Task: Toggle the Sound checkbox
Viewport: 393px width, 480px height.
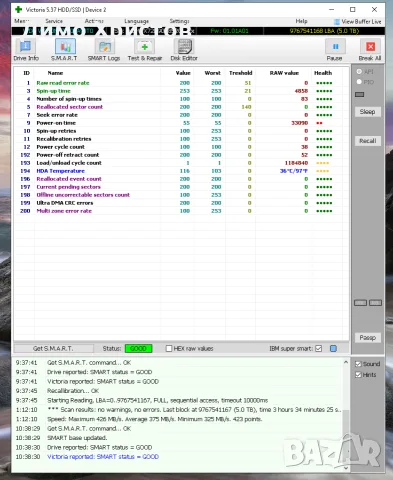Action: 358,364
